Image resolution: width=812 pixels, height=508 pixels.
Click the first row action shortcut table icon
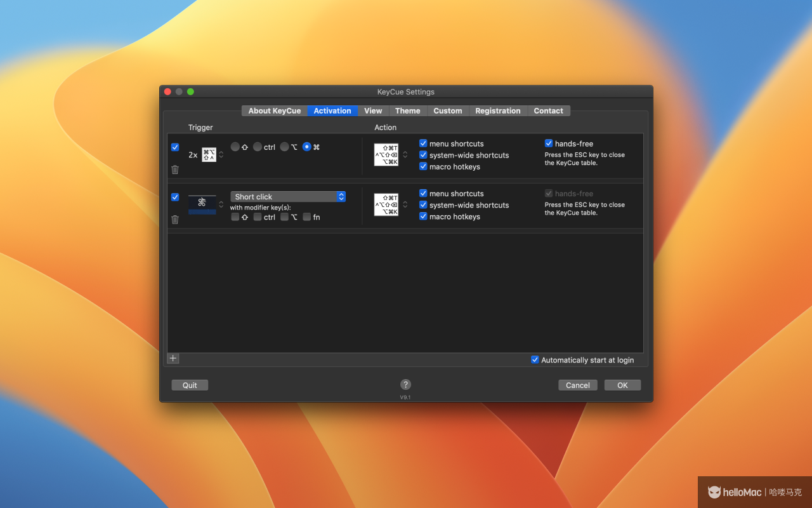(x=386, y=154)
